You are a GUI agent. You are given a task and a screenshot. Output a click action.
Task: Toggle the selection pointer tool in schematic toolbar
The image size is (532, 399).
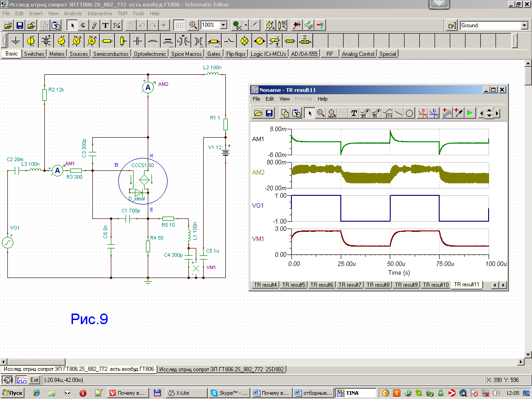(72, 25)
